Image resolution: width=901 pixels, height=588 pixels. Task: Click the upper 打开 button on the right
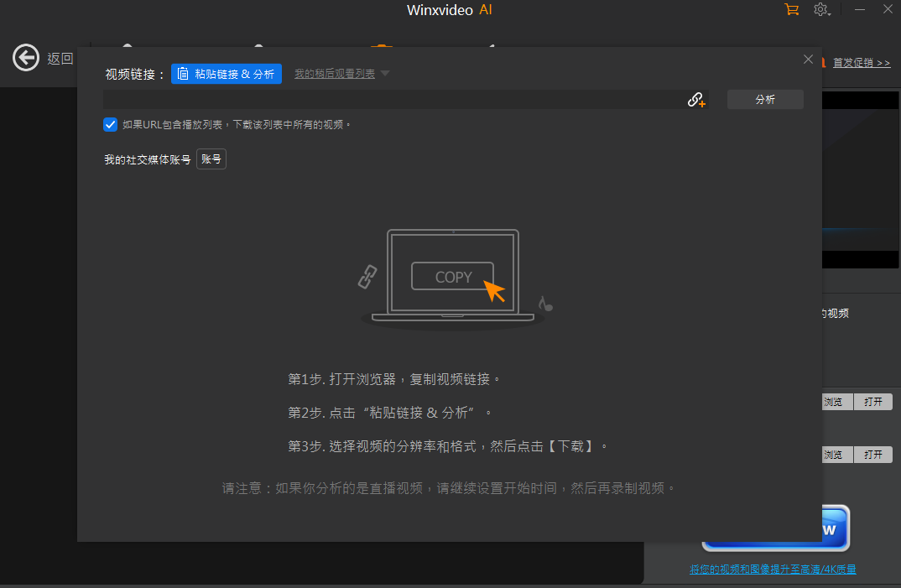[872, 402]
